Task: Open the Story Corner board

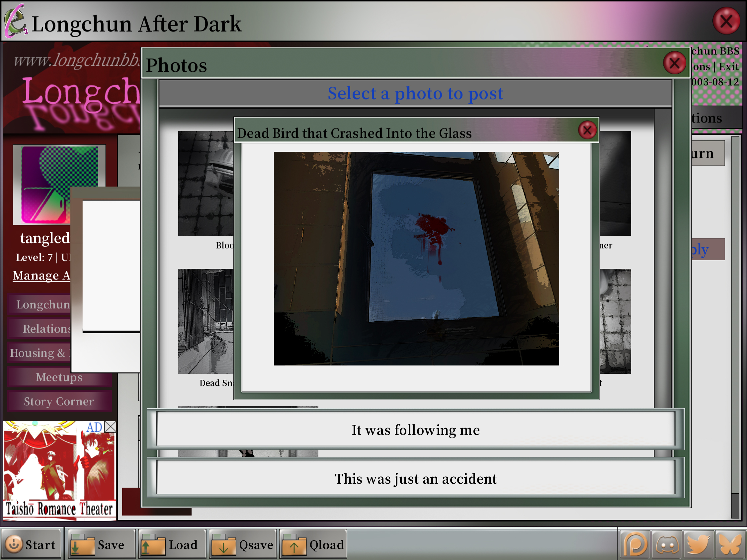Action: (59, 401)
